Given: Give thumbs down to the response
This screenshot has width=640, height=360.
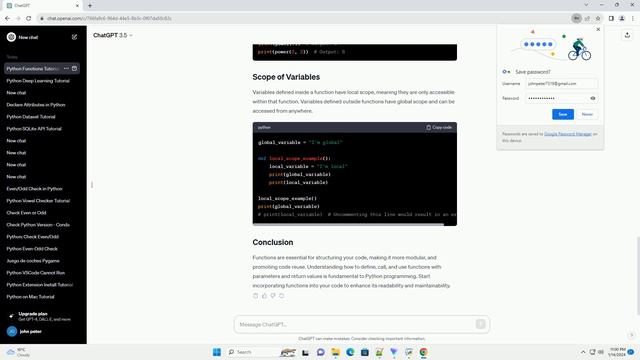Looking at the screenshot, I should point(273,296).
